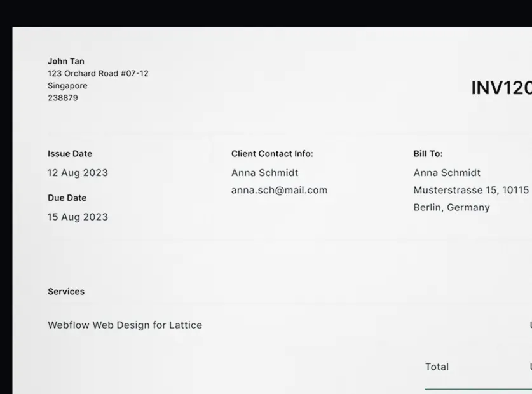Select Anna Schmidt under Client Contact Info

264,172
